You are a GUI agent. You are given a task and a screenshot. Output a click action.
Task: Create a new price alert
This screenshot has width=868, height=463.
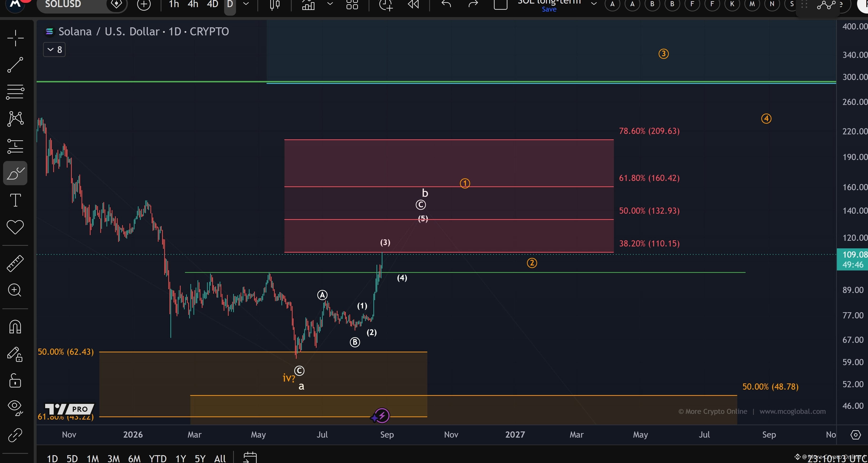[386, 5]
